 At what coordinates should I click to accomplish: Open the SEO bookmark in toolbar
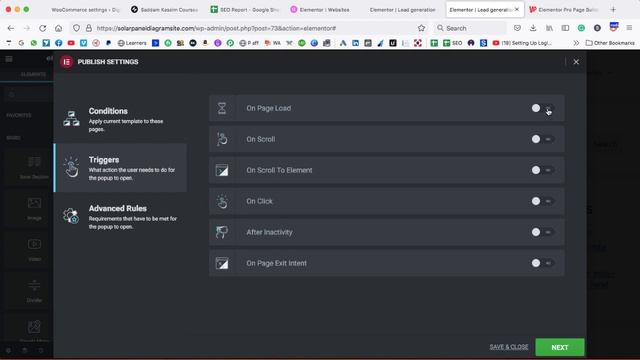click(453, 43)
